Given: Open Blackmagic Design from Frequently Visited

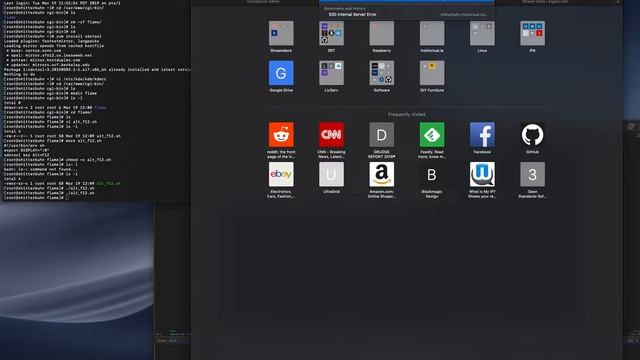Looking at the screenshot, I should pos(432,174).
